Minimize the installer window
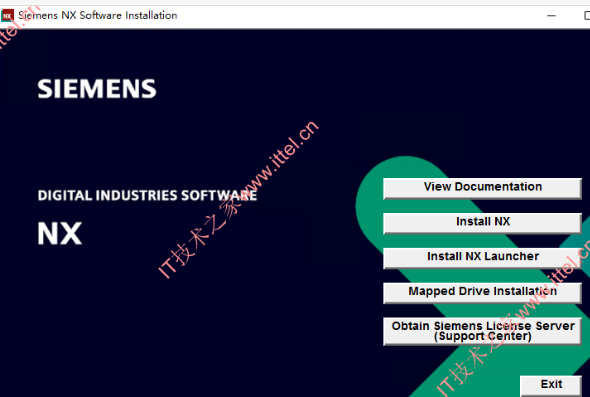 click(551, 15)
